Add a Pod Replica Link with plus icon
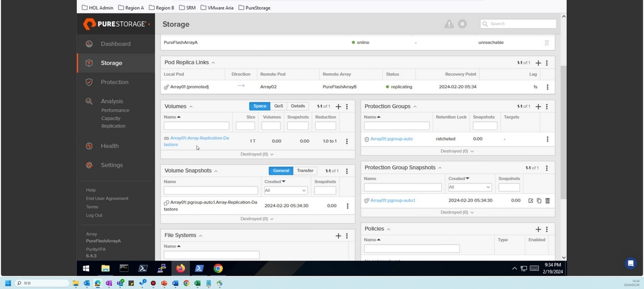644x289 pixels. tap(538, 63)
